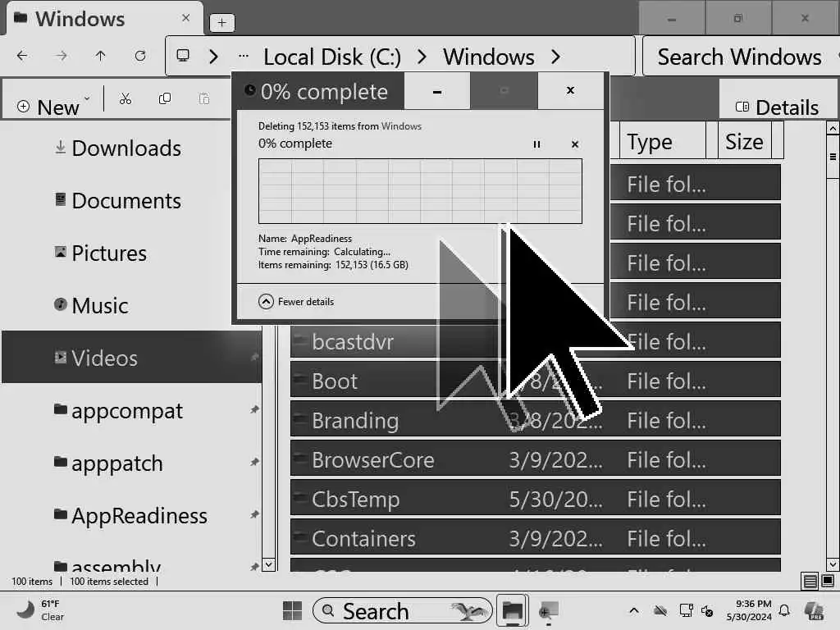This screenshot has width=840, height=630.
Task: Open the weather widget showing 61°F
Action: tap(39, 610)
